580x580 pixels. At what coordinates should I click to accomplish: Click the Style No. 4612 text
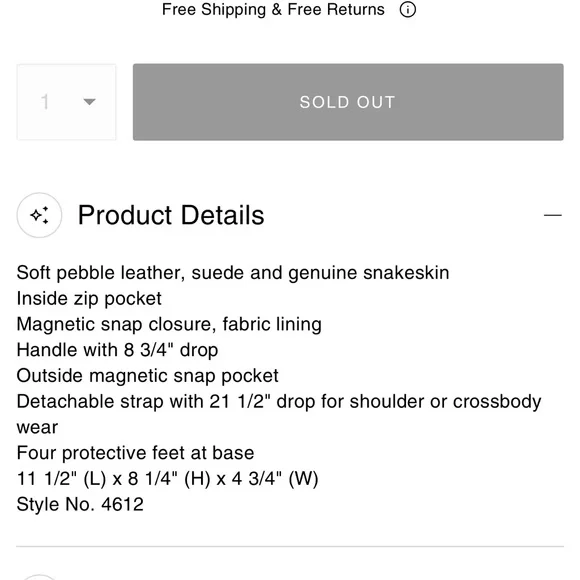(80, 504)
